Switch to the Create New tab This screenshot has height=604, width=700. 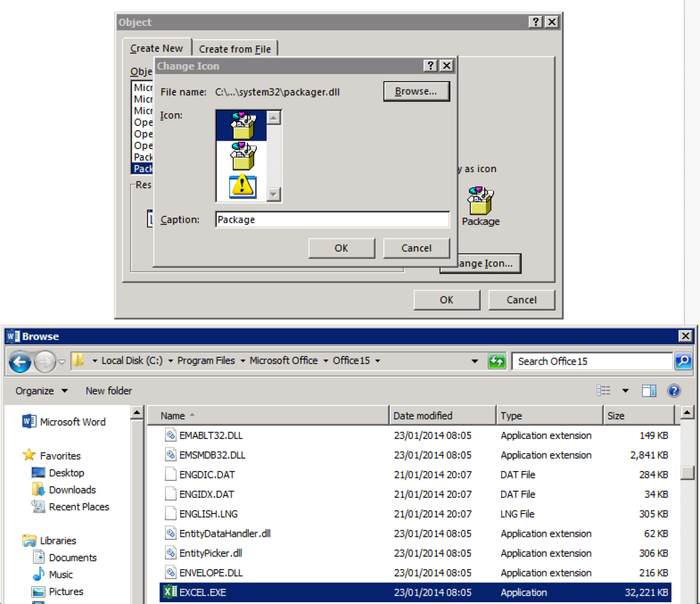coord(156,48)
